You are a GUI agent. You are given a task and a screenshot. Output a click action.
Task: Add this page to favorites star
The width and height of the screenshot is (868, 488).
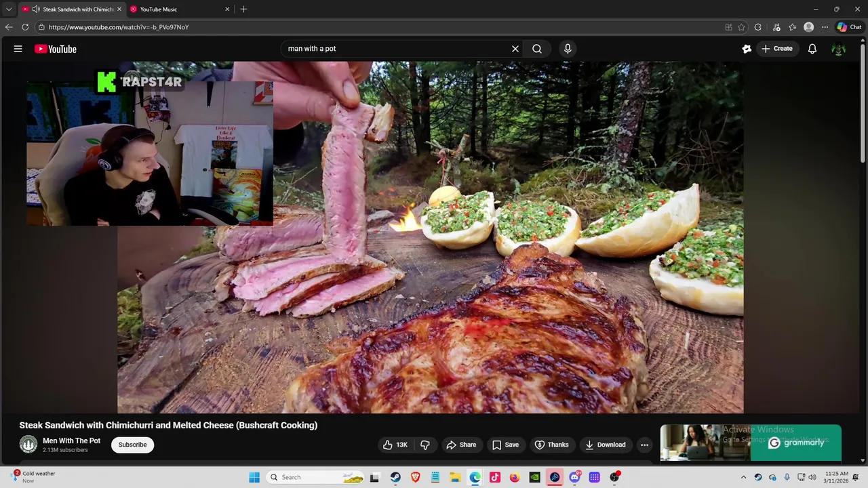(741, 27)
